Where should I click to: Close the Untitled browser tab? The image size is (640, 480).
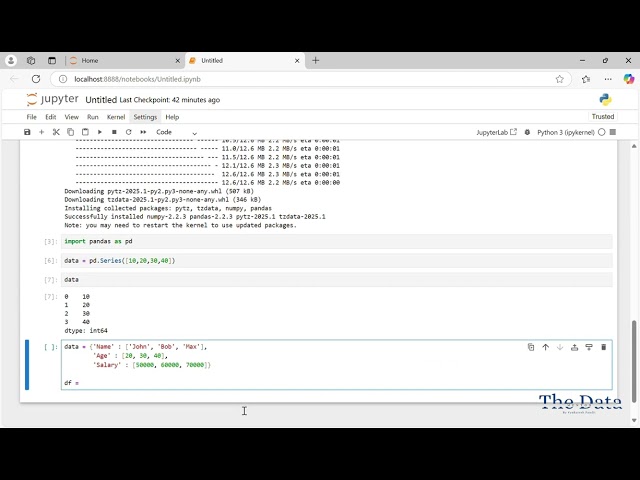tap(297, 61)
